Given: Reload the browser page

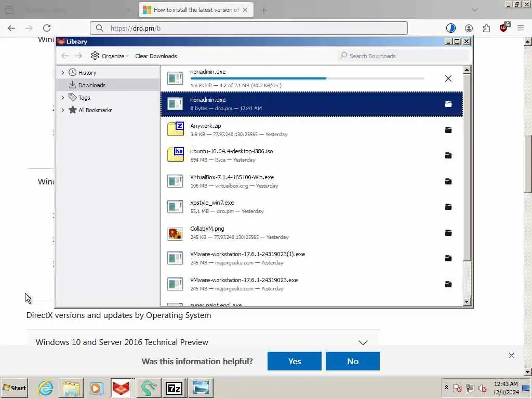Looking at the screenshot, I should (x=47, y=28).
